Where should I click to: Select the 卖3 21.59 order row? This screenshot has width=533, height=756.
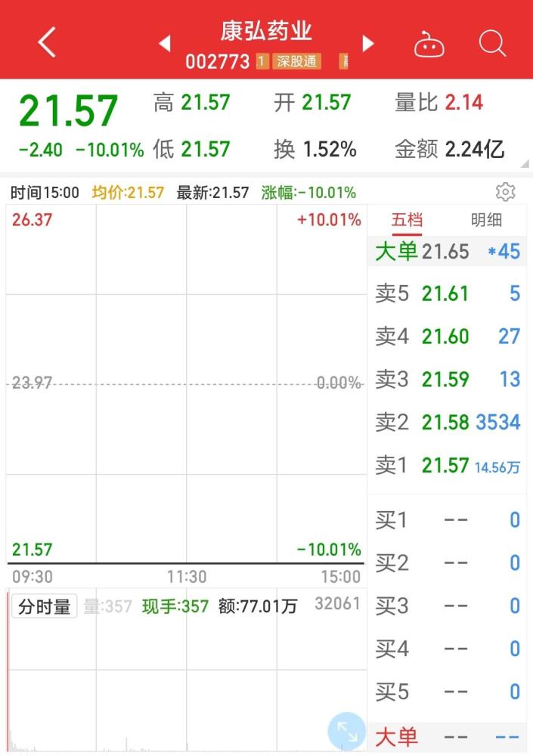[x=447, y=380]
